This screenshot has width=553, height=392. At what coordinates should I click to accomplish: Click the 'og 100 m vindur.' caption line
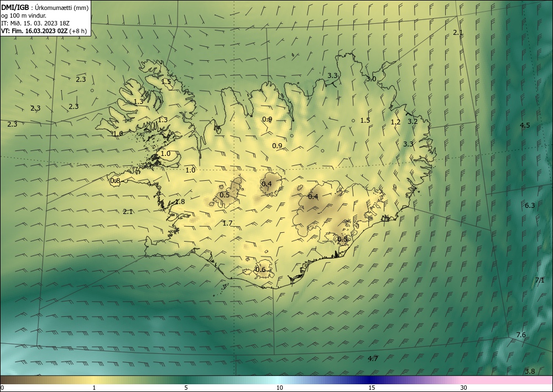tap(24, 15)
